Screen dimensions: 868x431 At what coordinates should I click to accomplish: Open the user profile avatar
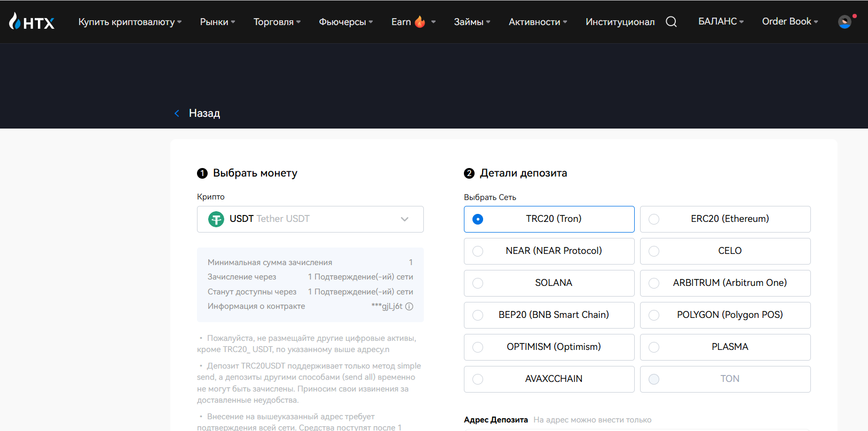[845, 22]
